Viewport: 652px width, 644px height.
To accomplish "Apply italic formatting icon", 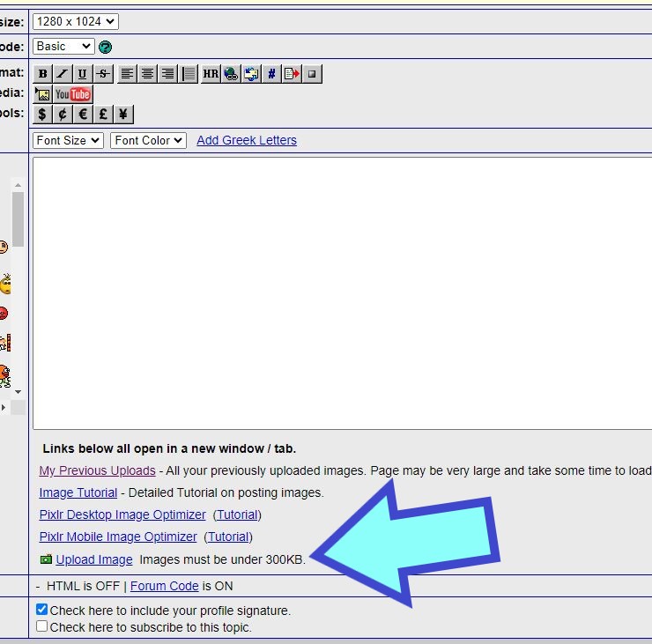I will pos(63,74).
